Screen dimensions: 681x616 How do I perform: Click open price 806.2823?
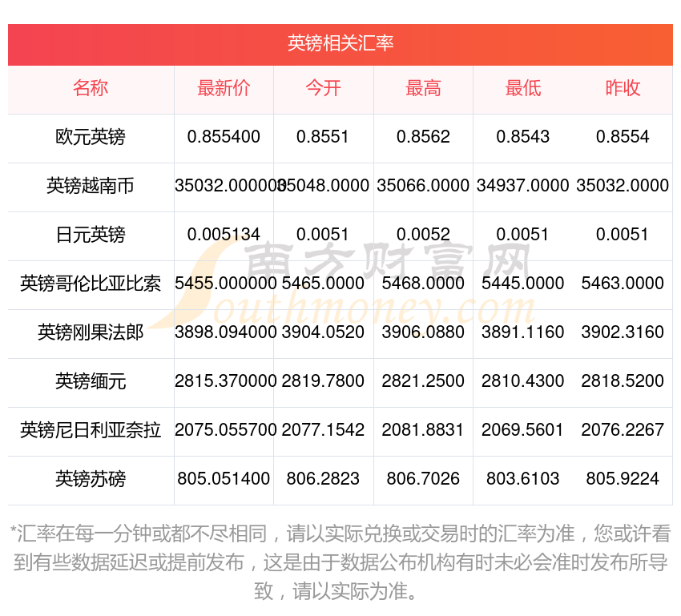[x=323, y=479]
